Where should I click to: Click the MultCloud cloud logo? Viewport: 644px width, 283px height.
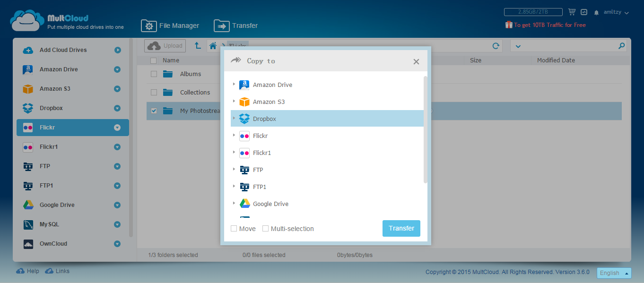point(27,21)
